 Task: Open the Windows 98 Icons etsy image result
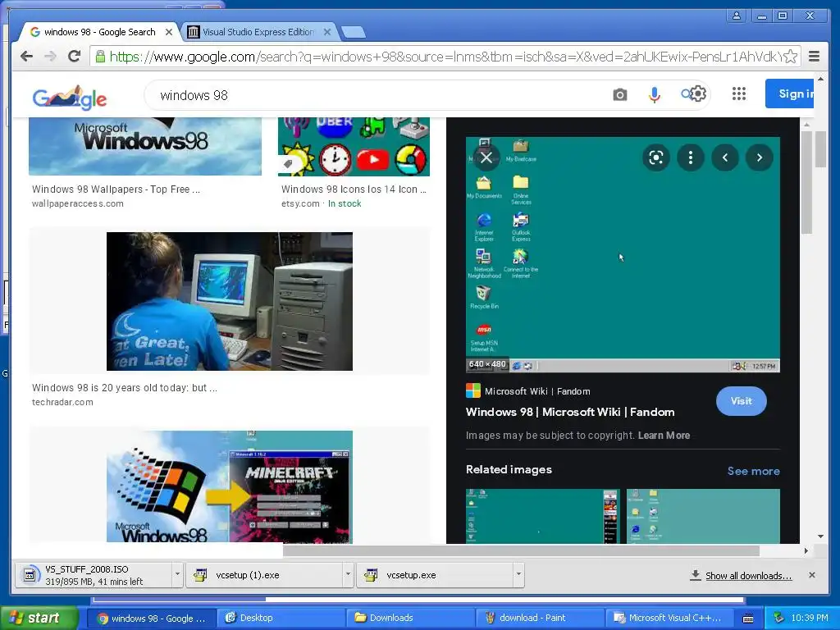(354, 146)
